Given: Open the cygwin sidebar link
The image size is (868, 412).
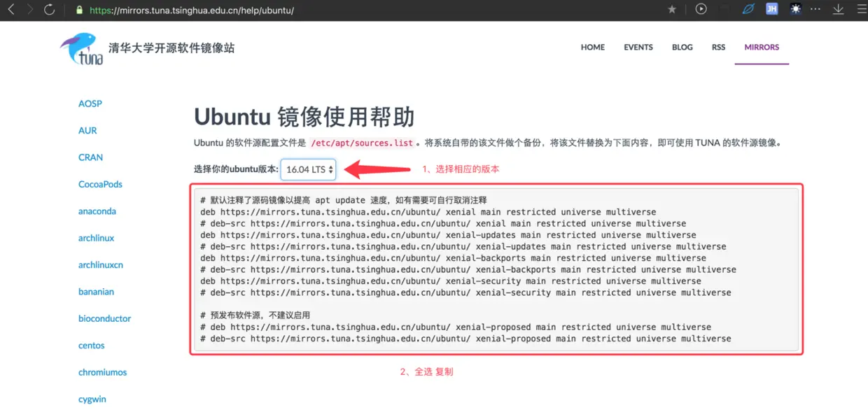Looking at the screenshot, I should (x=92, y=399).
